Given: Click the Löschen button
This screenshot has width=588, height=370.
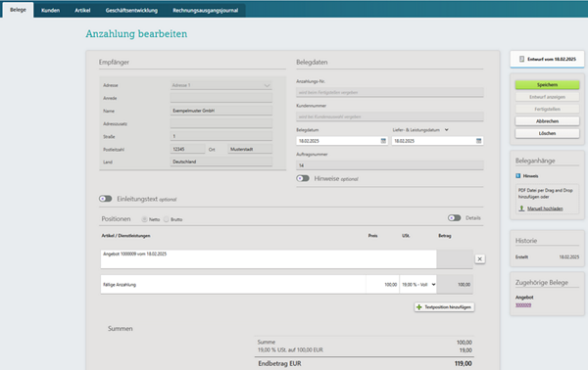Looking at the screenshot, I should (547, 133).
